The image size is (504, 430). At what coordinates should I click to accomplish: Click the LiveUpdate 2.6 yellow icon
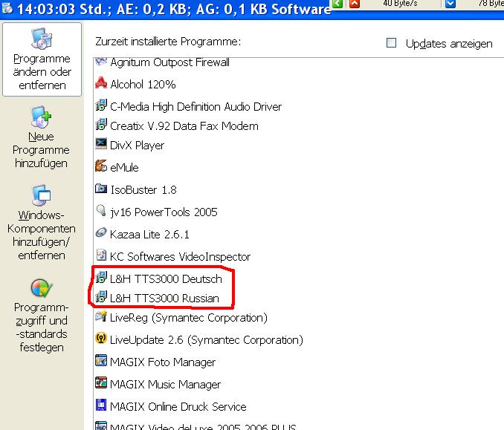tap(101, 338)
